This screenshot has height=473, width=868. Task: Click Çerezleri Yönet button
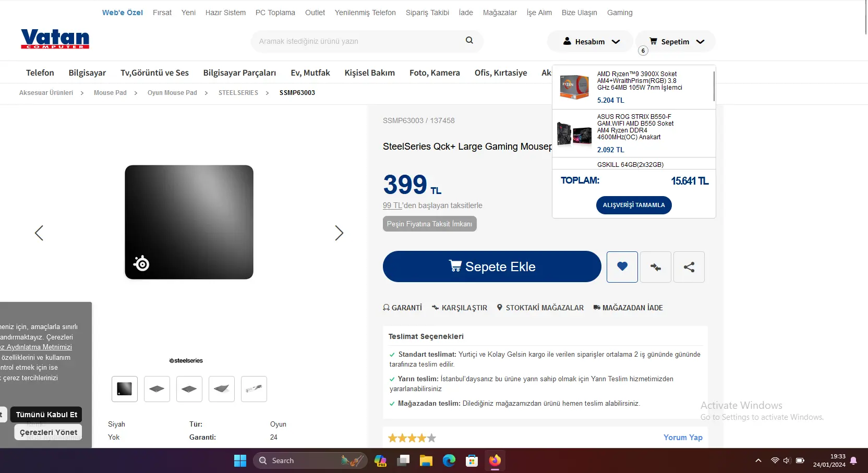click(x=48, y=432)
